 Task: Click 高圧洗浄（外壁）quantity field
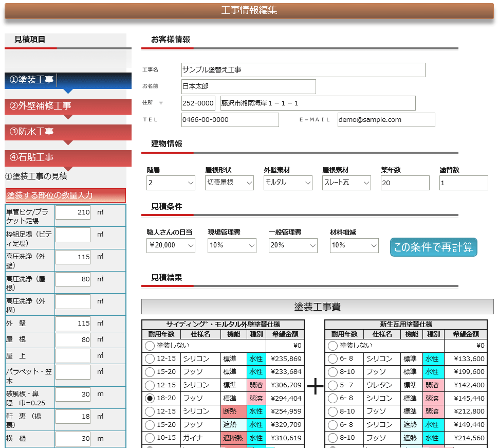[73, 257]
